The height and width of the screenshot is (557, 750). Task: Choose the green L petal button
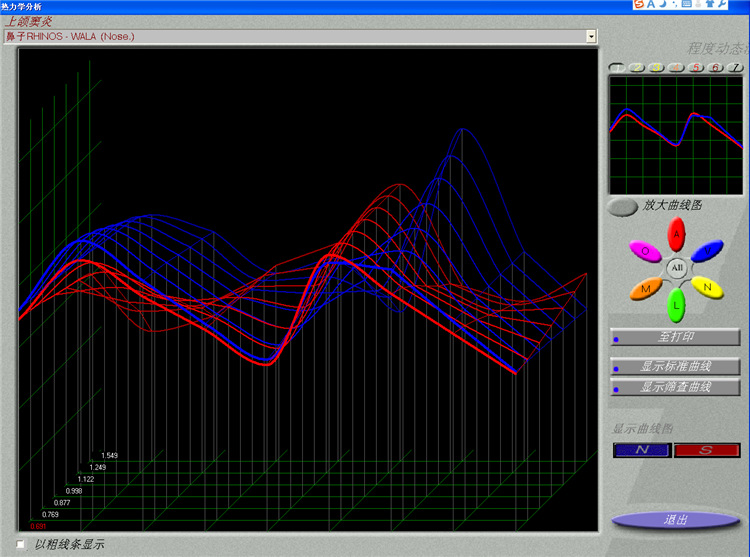[677, 302]
